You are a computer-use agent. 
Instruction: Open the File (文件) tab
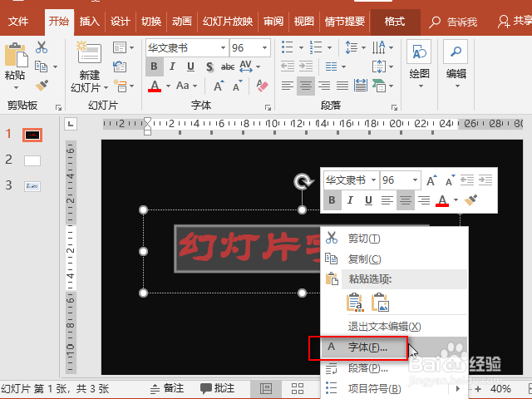pos(18,22)
